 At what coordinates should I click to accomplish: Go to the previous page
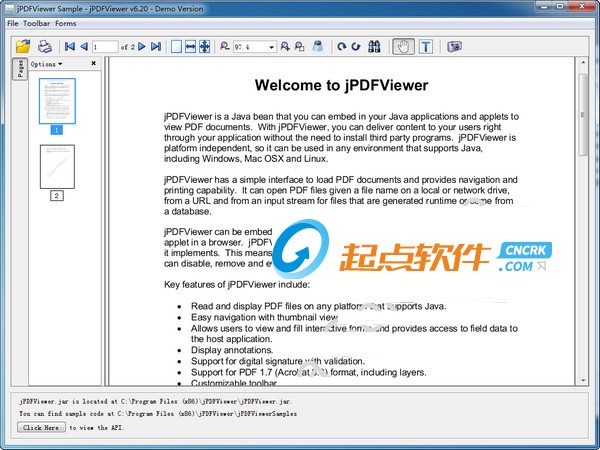84,47
